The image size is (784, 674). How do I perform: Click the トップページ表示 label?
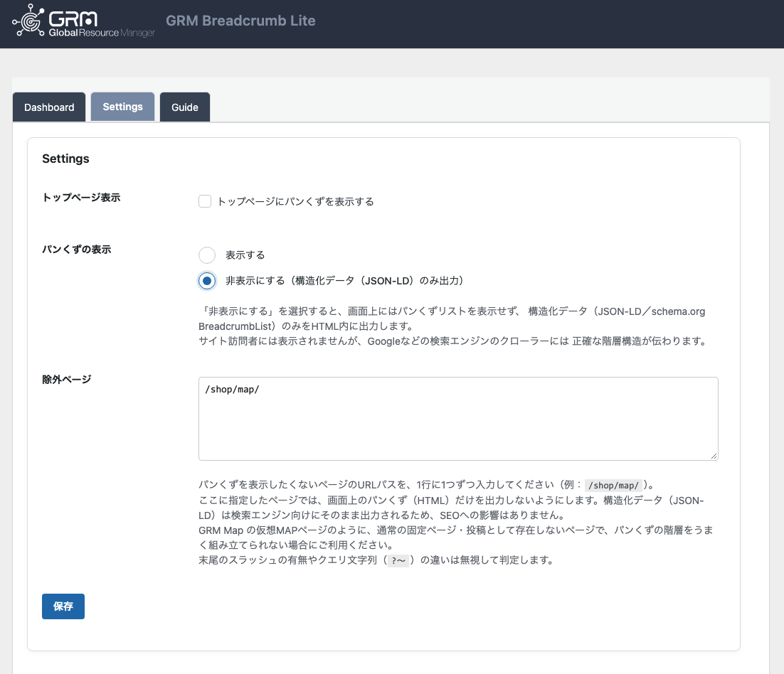click(81, 198)
